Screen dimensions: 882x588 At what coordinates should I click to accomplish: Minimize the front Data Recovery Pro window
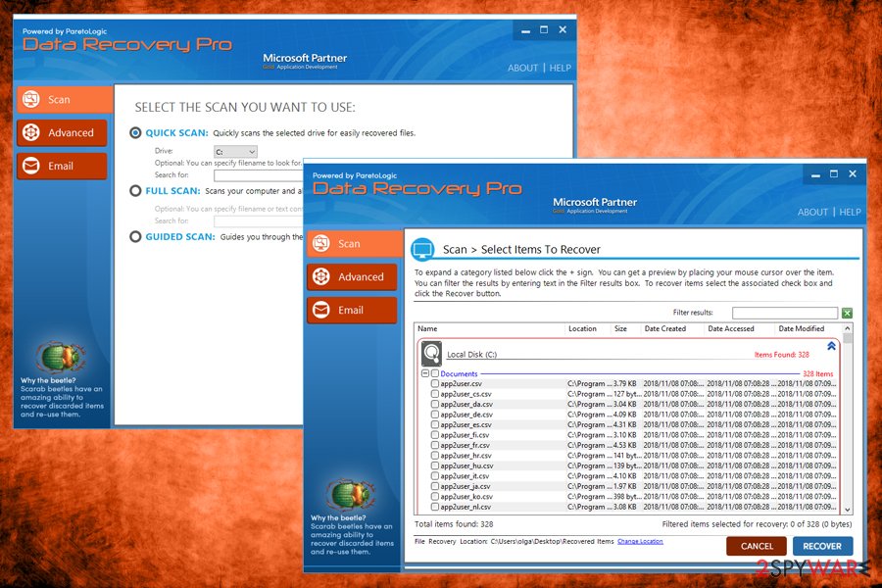tap(815, 175)
